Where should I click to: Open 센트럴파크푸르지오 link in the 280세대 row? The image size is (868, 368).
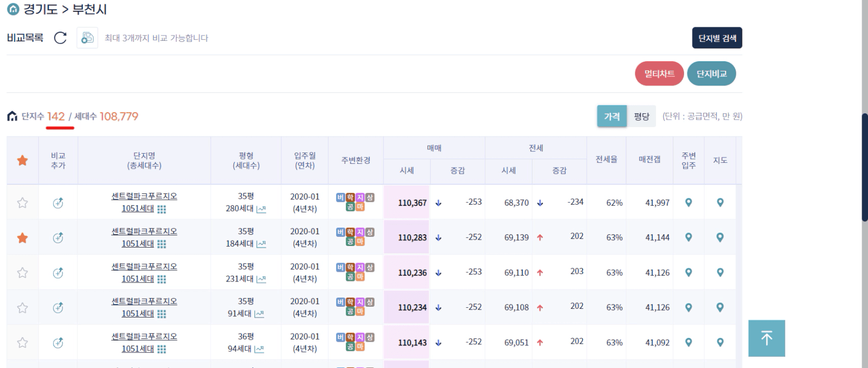click(x=144, y=196)
